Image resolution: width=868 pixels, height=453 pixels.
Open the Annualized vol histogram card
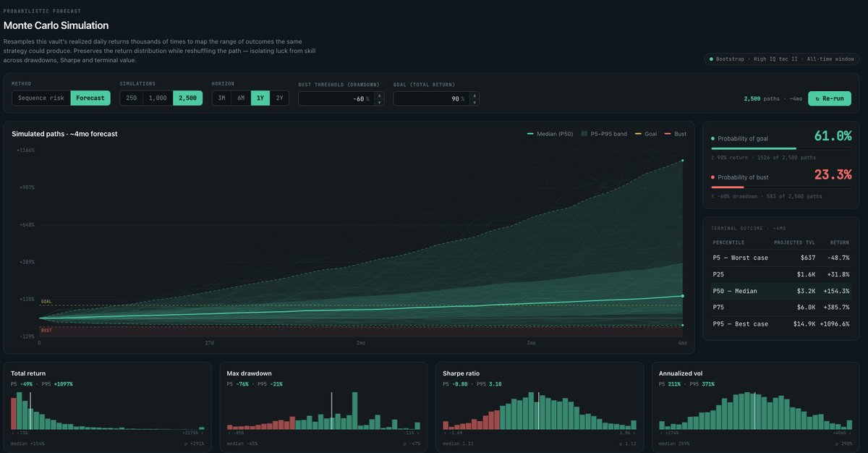[756, 406]
